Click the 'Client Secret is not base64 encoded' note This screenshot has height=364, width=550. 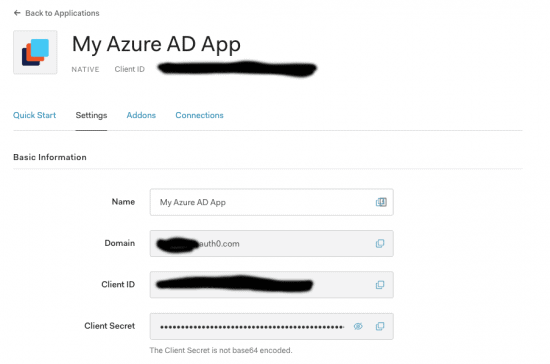pos(221,350)
